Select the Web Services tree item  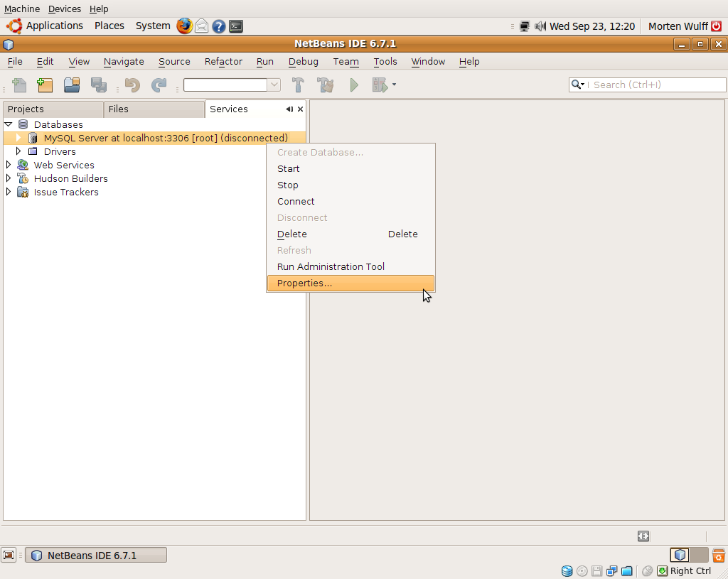pyautogui.click(x=64, y=165)
